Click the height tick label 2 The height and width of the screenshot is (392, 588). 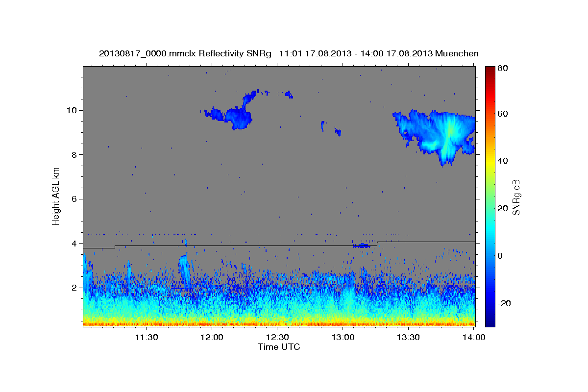click(x=75, y=288)
